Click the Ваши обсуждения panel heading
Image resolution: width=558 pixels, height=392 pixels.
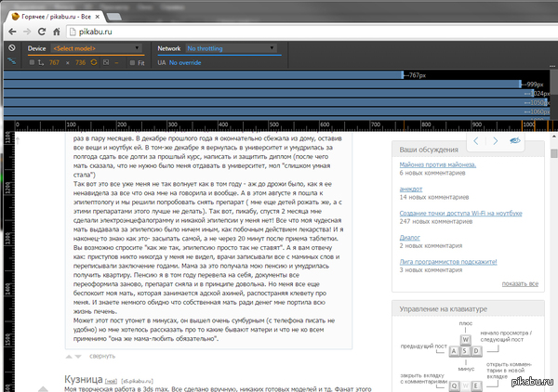click(429, 150)
